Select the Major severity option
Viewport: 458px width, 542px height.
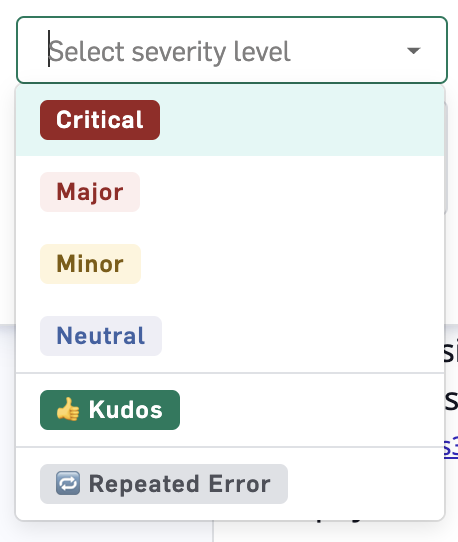pyautogui.click(x=90, y=192)
